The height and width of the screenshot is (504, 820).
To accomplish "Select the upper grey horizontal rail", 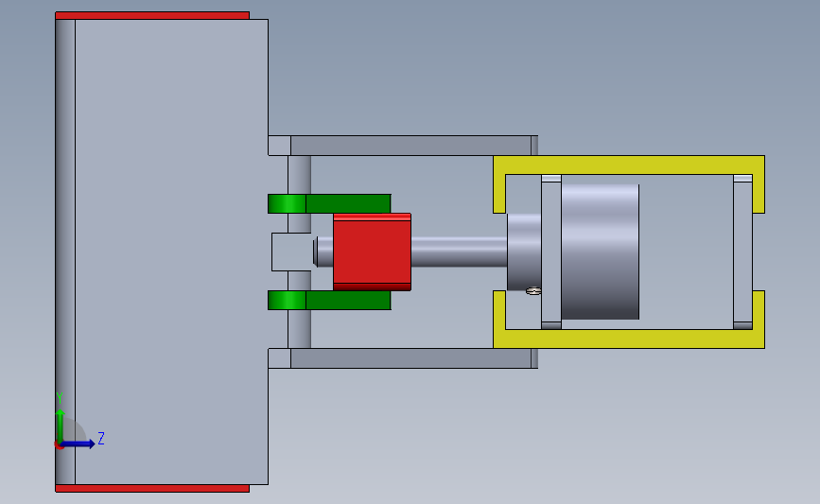I will (x=403, y=146).
